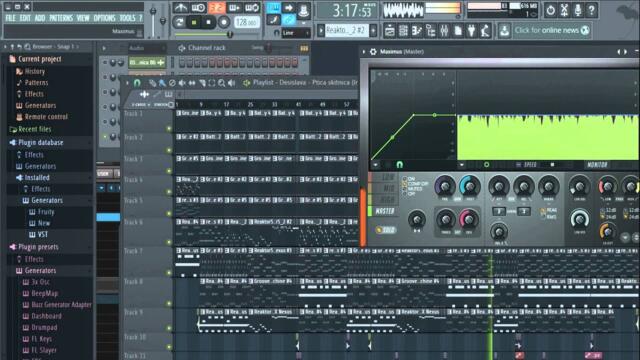Toggle typing keyboard to piano icon
Viewport: 640px width, 360px height.
tap(273, 7)
